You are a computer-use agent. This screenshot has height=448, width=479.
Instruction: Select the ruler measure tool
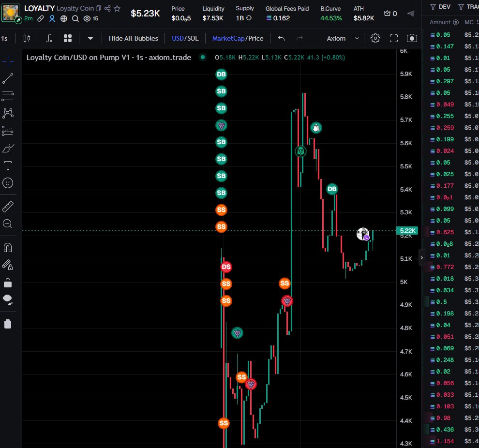pos(8,207)
